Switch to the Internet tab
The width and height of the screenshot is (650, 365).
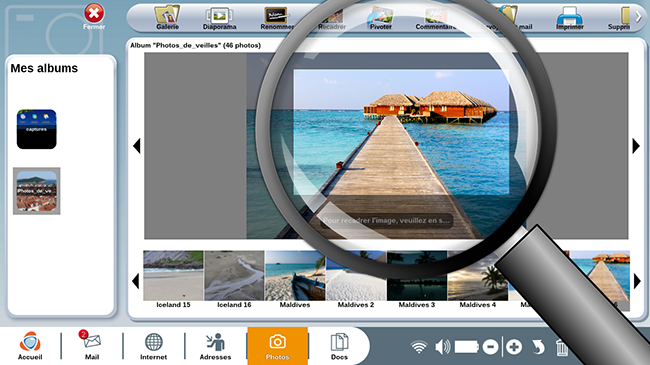coord(153,346)
